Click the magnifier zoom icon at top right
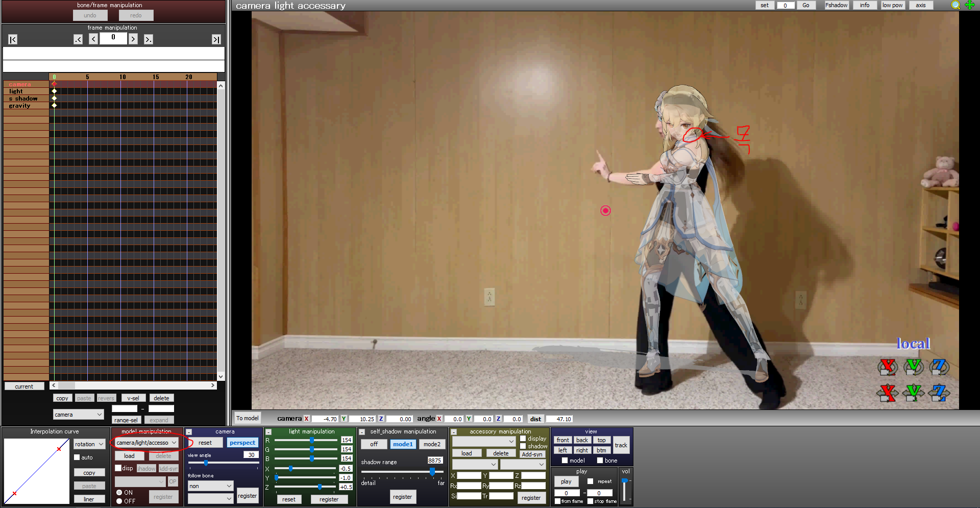The width and height of the screenshot is (980, 508). (955, 5)
